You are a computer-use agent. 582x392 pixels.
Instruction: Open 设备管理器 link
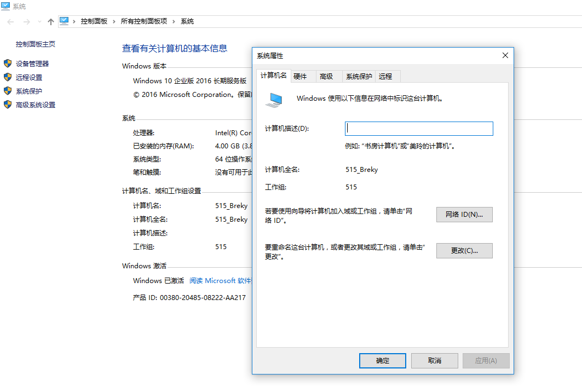pos(32,64)
